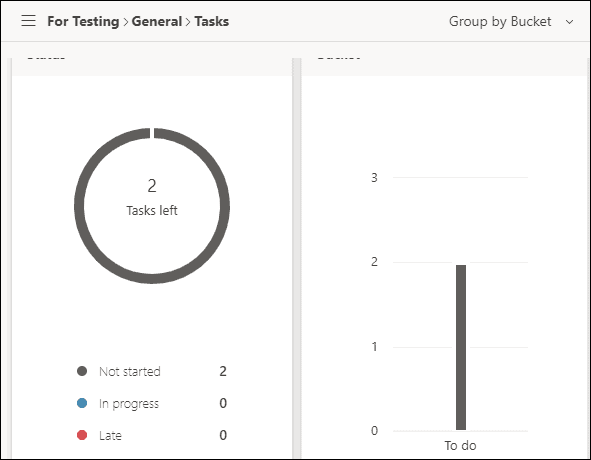
Task: Click the In progress count of 0
Action: point(223,403)
